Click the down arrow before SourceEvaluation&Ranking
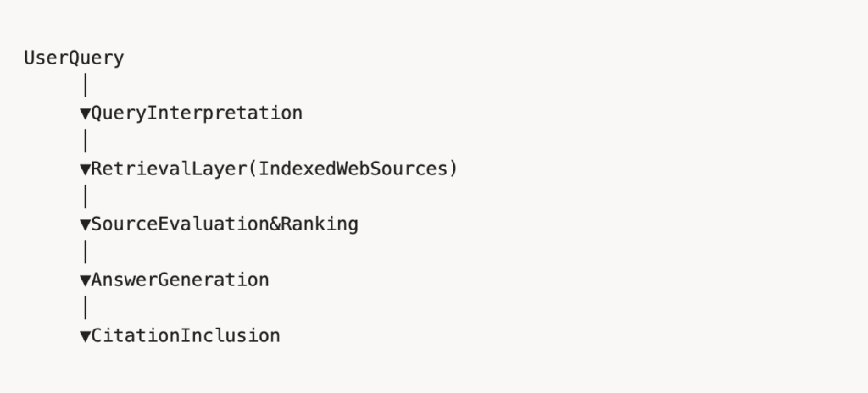Screen dimensions: 868x393 coord(85,225)
